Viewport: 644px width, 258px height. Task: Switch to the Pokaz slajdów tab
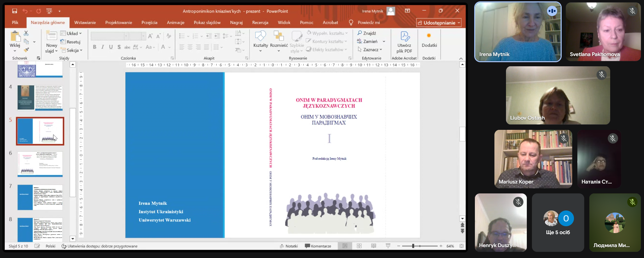click(207, 23)
